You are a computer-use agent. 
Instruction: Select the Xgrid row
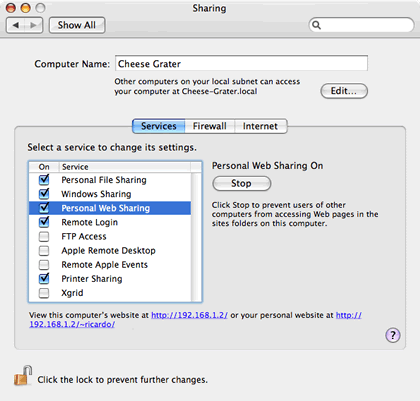pyautogui.click(x=110, y=293)
